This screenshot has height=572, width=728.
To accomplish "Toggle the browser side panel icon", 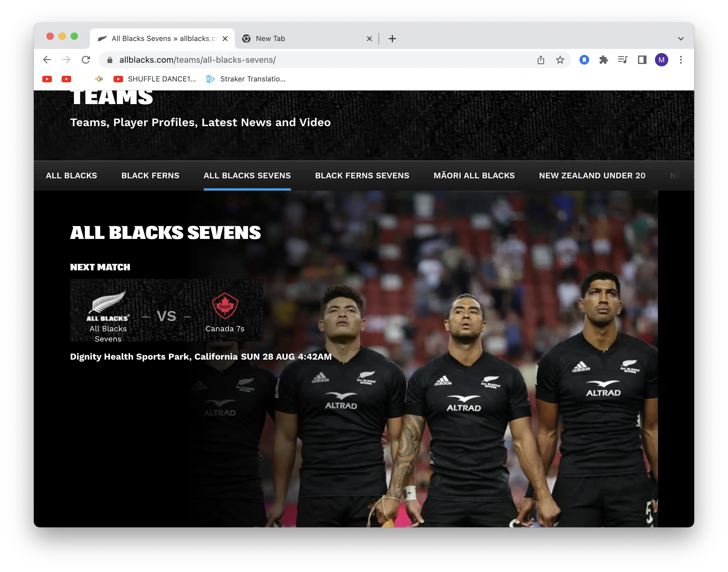I will pos(642,60).
